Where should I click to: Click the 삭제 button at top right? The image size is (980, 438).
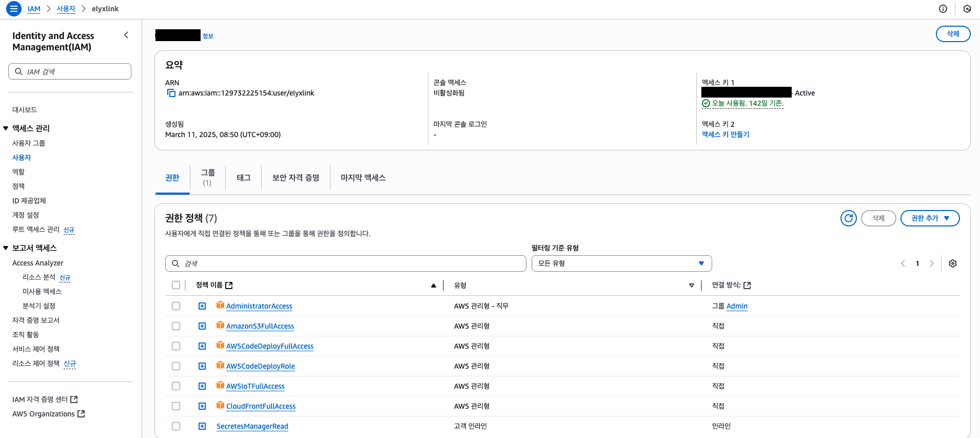click(953, 34)
